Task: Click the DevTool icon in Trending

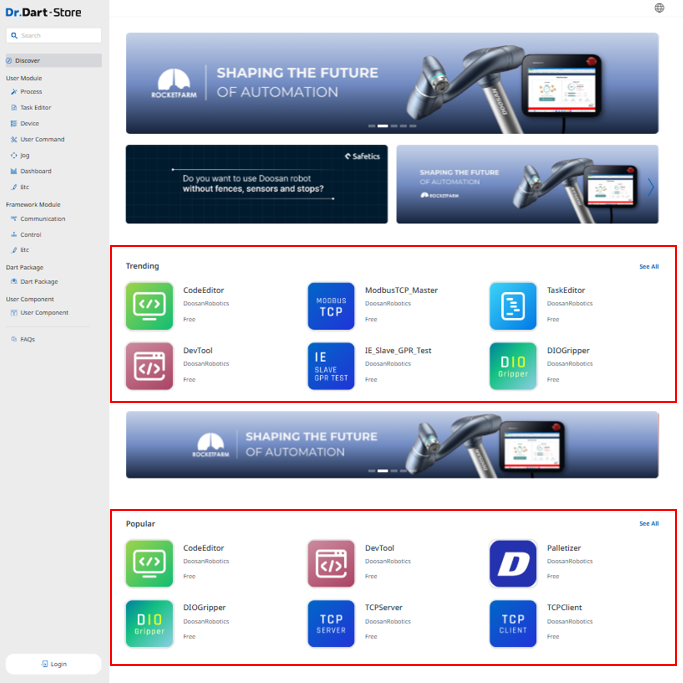Action: click(149, 365)
